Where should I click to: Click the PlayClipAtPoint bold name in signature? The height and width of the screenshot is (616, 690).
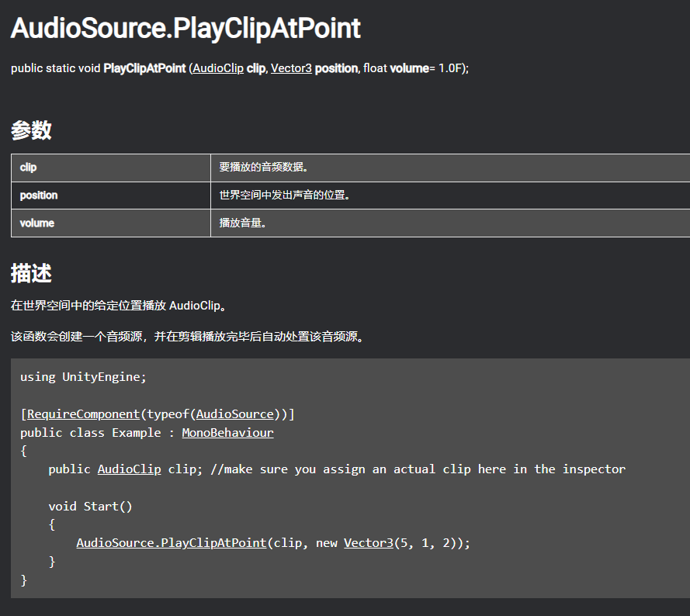tap(144, 68)
